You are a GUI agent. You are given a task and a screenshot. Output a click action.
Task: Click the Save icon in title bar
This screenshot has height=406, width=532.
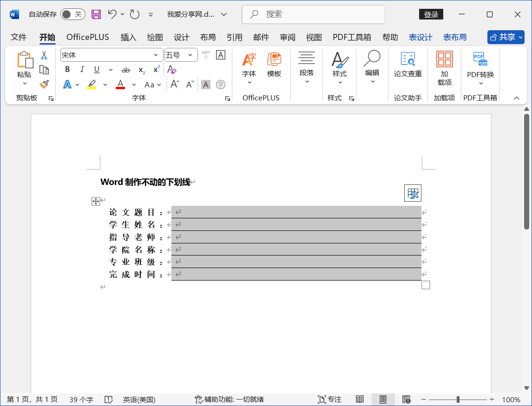[96, 14]
